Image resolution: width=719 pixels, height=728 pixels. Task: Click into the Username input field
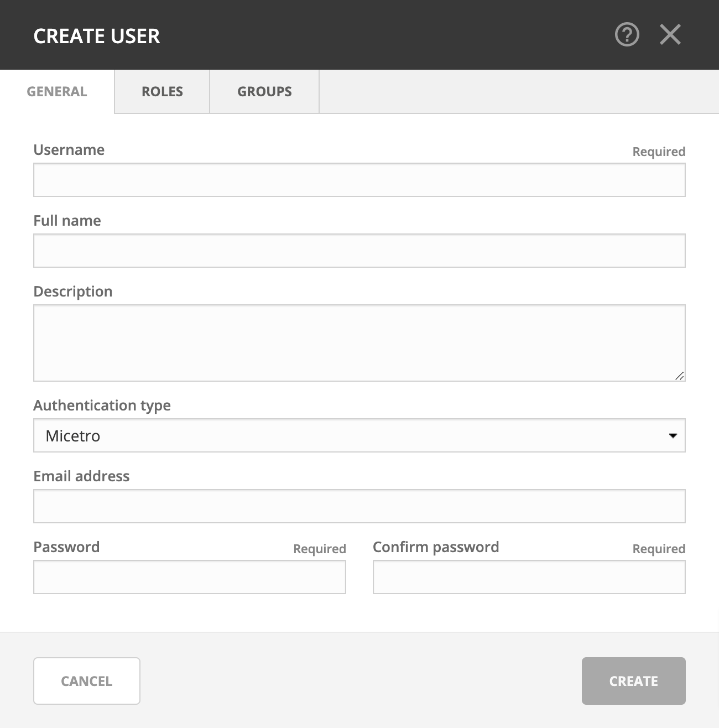coord(359,180)
